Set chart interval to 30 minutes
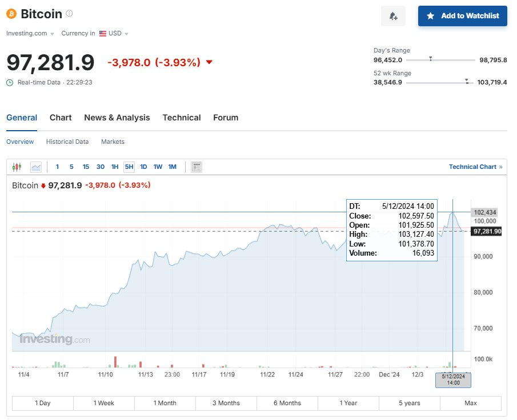 pyautogui.click(x=101, y=167)
